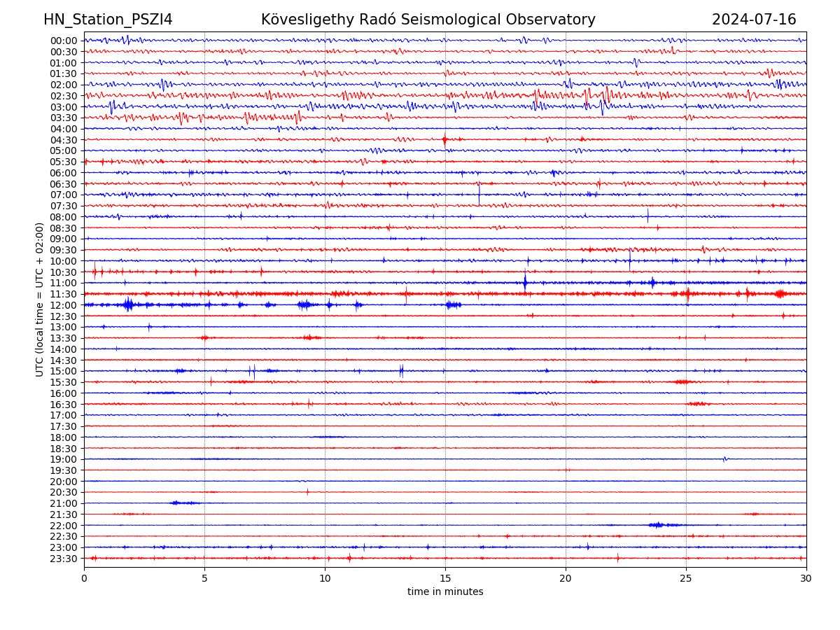Image resolution: width=840 pixels, height=630 pixels.
Task: Select the 22:00 row time label
Action: [64, 526]
